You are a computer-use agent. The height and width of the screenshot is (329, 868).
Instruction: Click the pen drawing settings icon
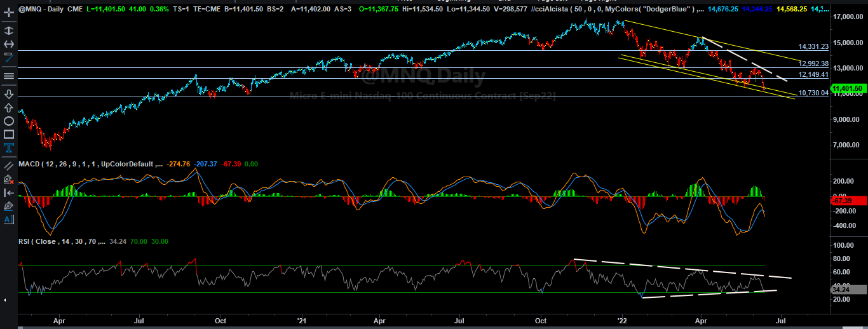9,206
